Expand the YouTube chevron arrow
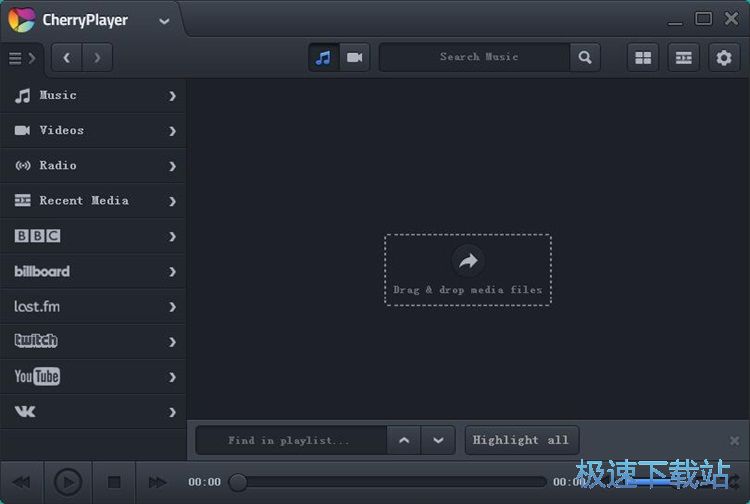 point(172,377)
